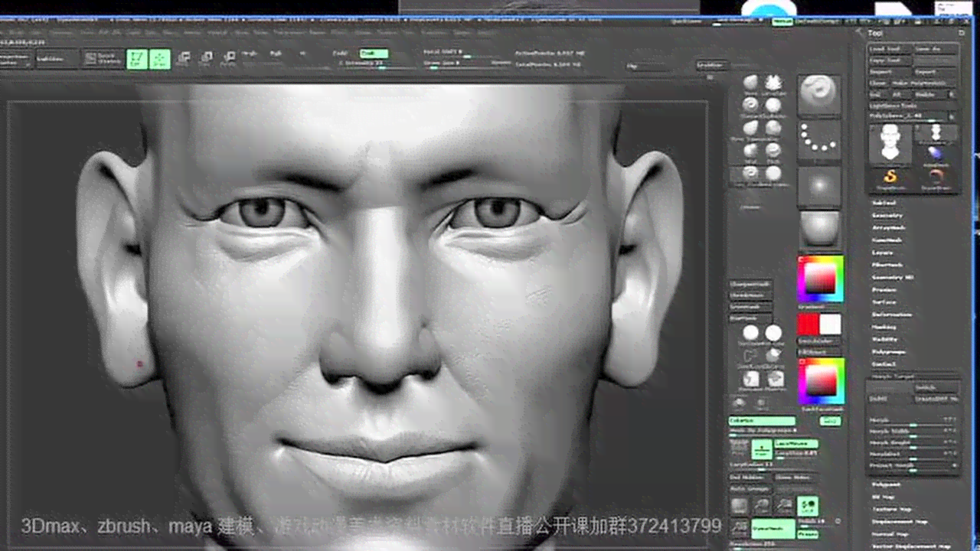
Task: Toggle the Mrgb channel button
Action: coord(250,54)
